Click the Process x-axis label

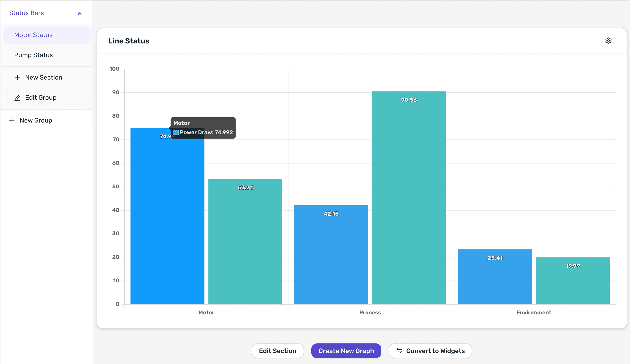(370, 313)
